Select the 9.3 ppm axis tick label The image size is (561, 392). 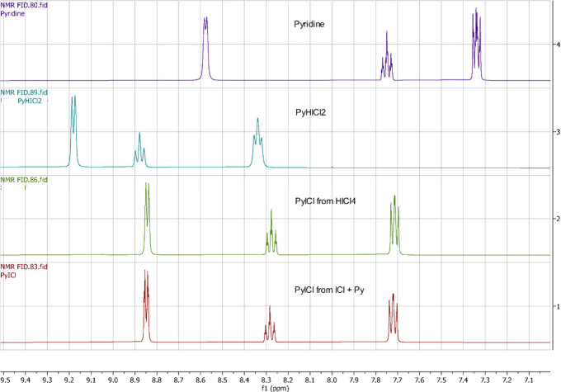click(47, 380)
